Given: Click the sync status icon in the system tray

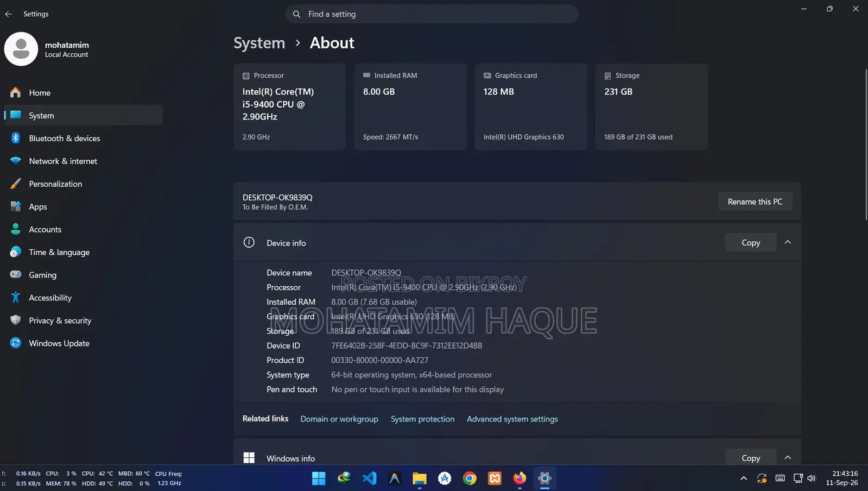Looking at the screenshot, I should click(x=762, y=478).
